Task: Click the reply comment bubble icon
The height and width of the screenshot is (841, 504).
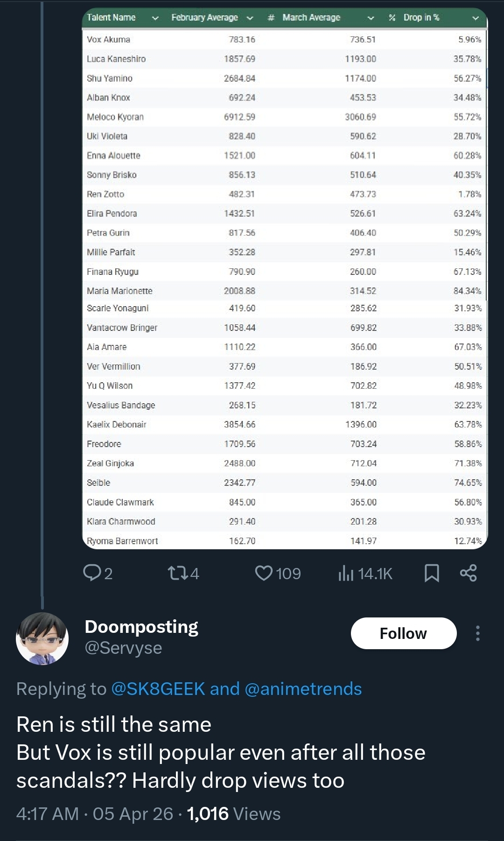Action: coord(90,573)
